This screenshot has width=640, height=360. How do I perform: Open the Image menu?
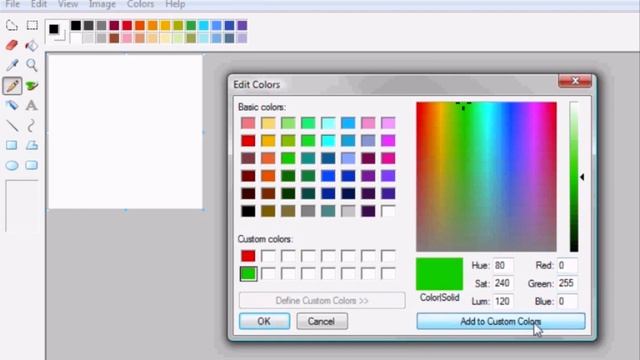[102, 4]
